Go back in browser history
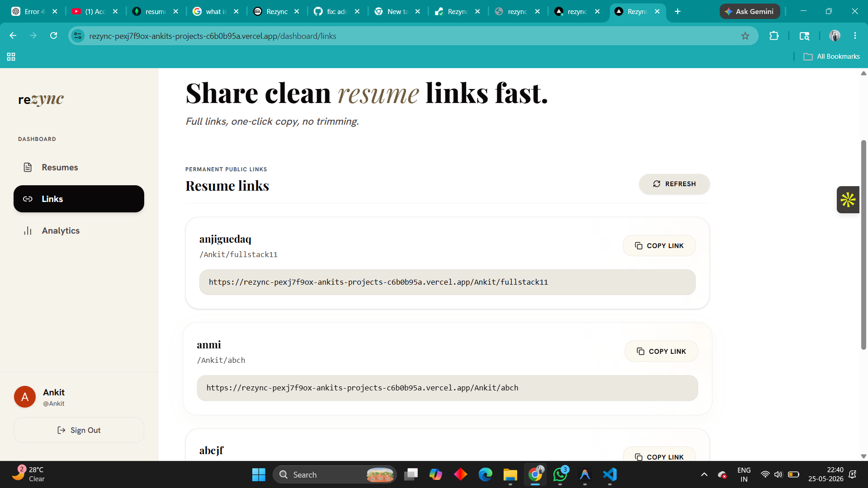Screen dimensions: 868x488 [x=13, y=36]
